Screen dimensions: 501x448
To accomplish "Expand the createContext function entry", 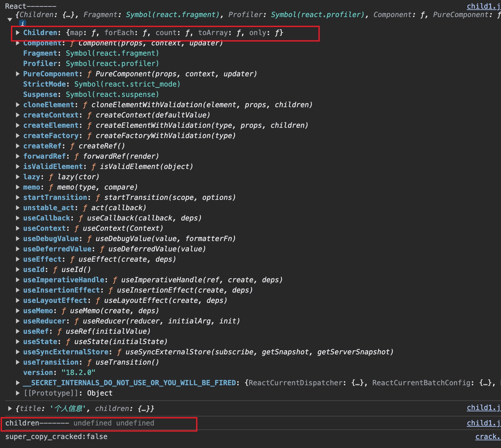I will click(x=18, y=115).
